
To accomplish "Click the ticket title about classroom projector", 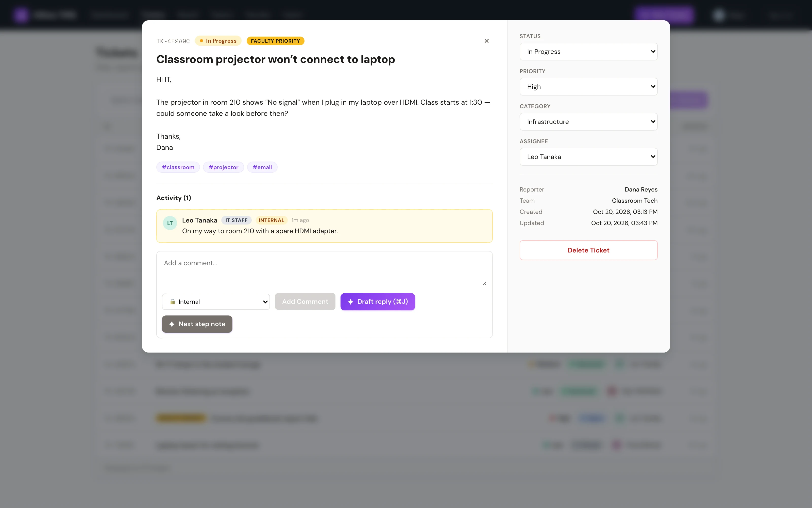I will click(276, 59).
